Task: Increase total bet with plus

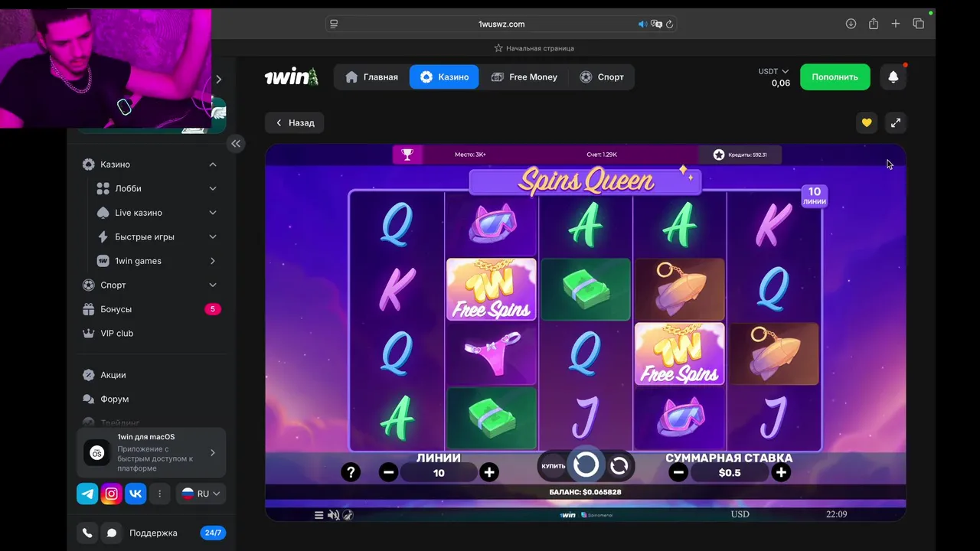Action: click(x=781, y=472)
